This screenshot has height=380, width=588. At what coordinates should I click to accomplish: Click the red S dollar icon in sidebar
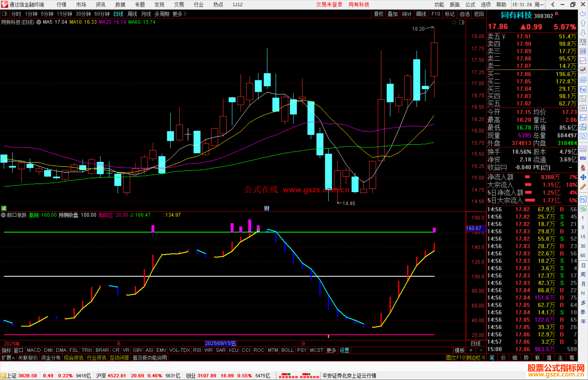point(583,168)
